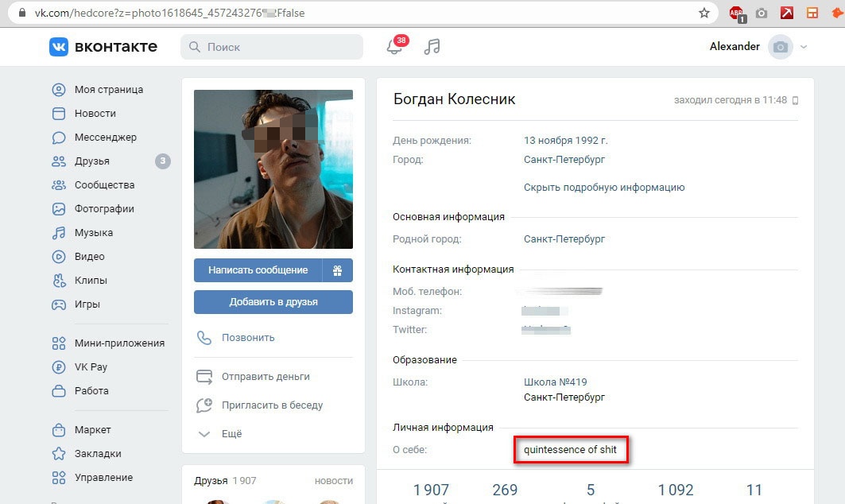Click the camera extension icon in browser toolbar
Screen dimensions: 845x504
point(762,13)
